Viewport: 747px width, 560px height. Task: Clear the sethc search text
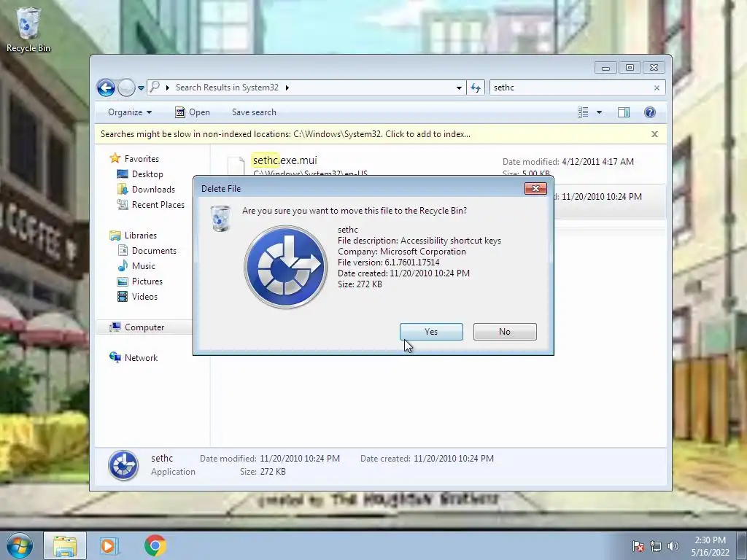pyautogui.click(x=657, y=87)
